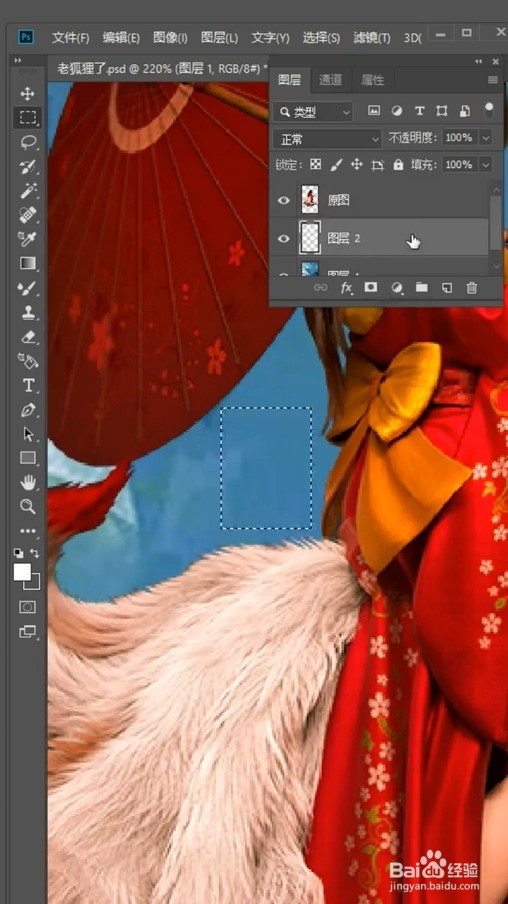Click the 原图 layer thumbnail
The height and width of the screenshot is (904, 508).
click(310, 200)
